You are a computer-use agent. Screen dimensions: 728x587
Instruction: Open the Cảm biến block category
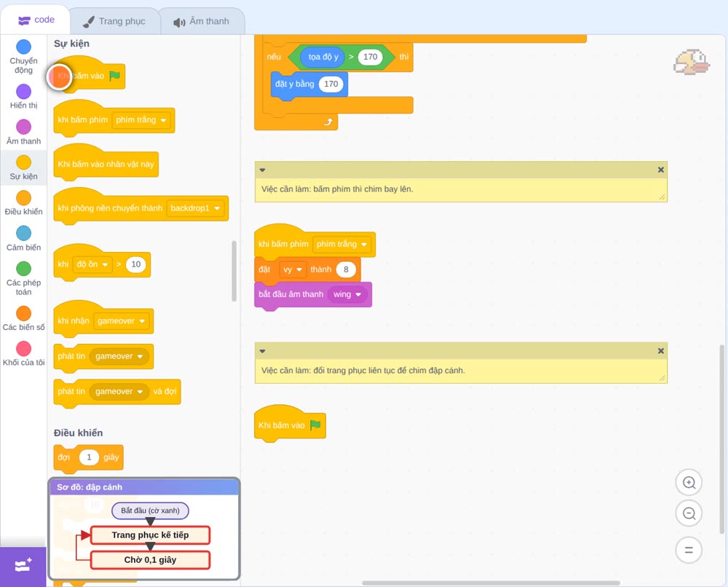pyautogui.click(x=23, y=239)
